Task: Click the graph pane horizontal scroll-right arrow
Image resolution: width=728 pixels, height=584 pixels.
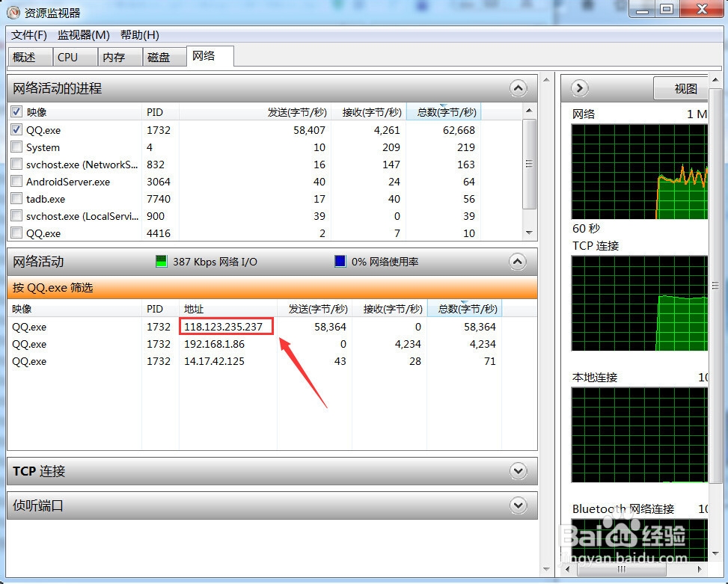Action: [700, 569]
